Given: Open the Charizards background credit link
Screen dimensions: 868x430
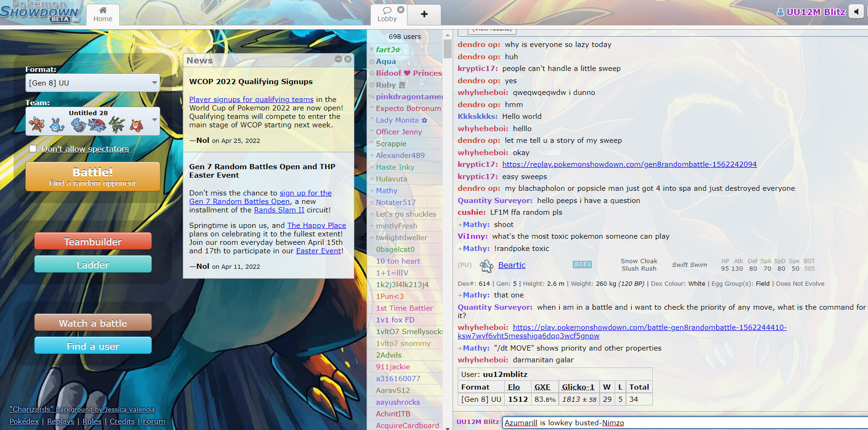Looking at the screenshot, I should point(82,409).
